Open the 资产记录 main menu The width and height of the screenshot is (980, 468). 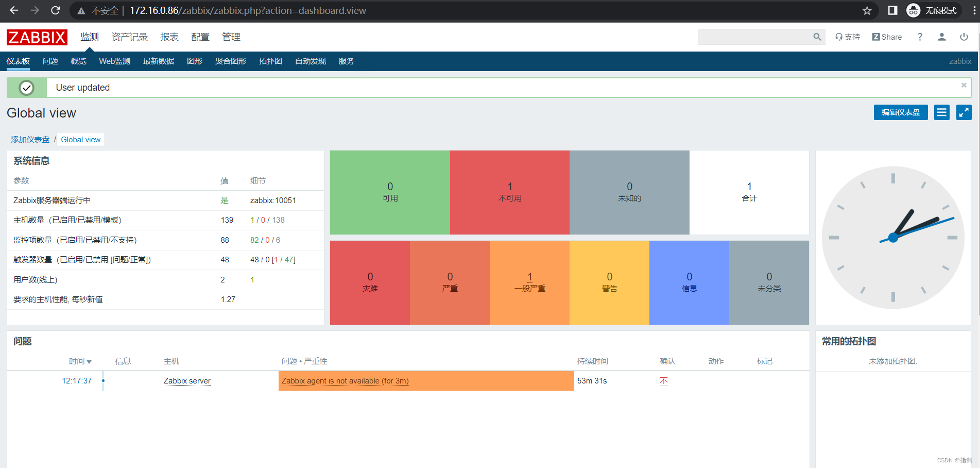click(x=129, y=37)
